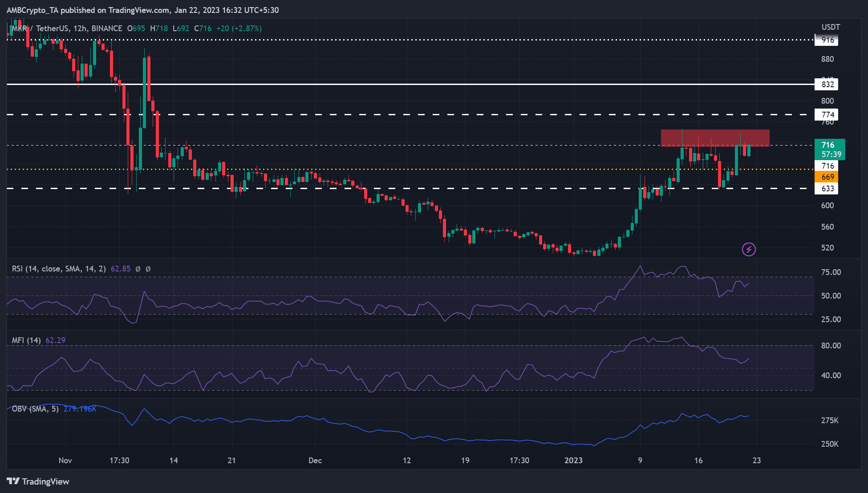Screen dimensions: 868x493
Task: Click the 774 price level label
Action: click(x=827, y=115)
